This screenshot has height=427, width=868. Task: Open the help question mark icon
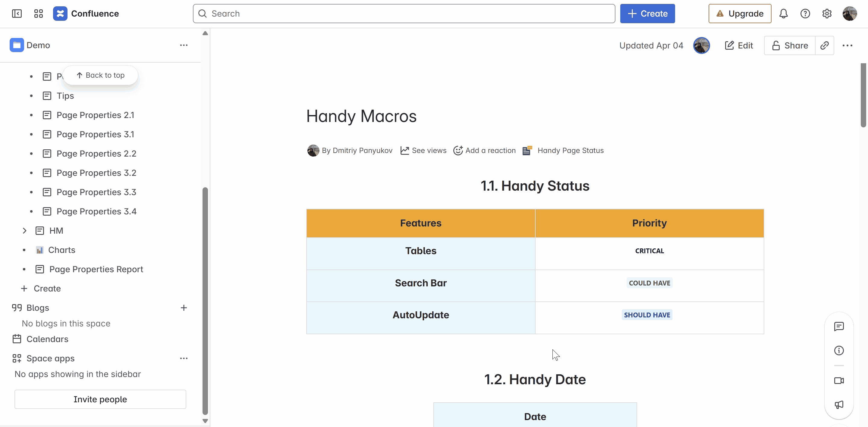[805, 14]
